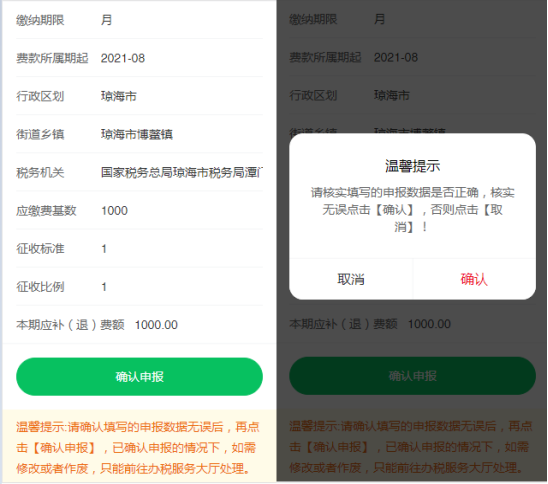
Task: Click the 税务机关 value 国家税务总局琼海市税务局
Action: tap(182, 172)
